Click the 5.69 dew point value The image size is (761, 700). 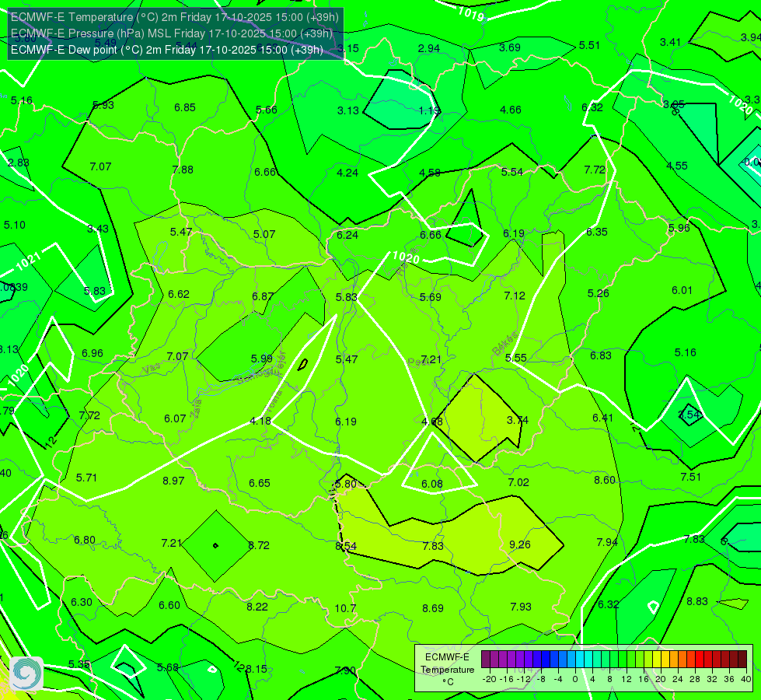click(x=431, y=297)
